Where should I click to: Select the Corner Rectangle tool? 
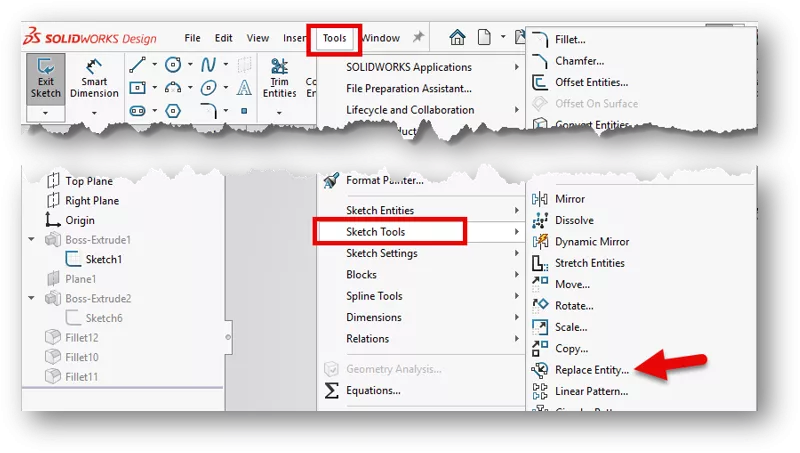coord(137,88)
